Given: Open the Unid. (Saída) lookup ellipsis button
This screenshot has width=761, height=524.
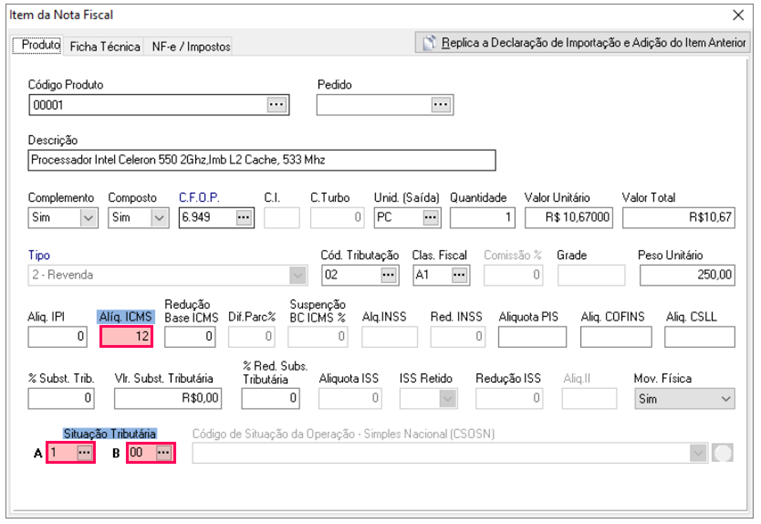Looking at the screenshot, I should 430,217.
